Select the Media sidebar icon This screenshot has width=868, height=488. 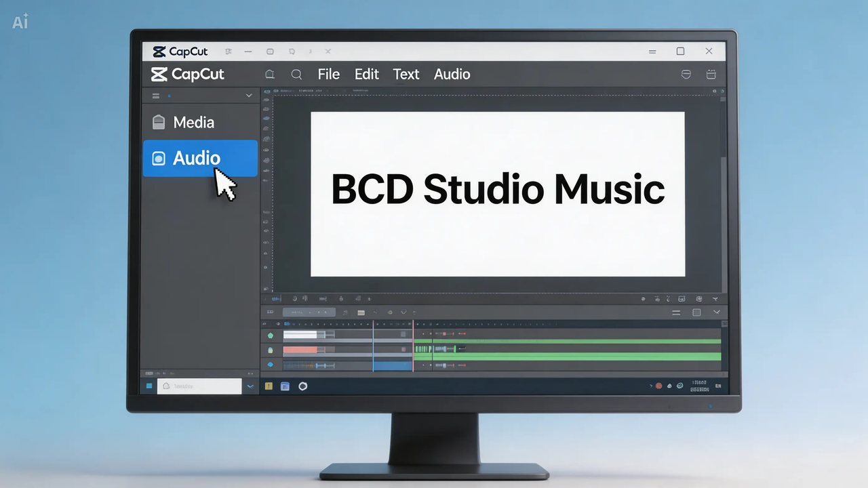(159, 122)
